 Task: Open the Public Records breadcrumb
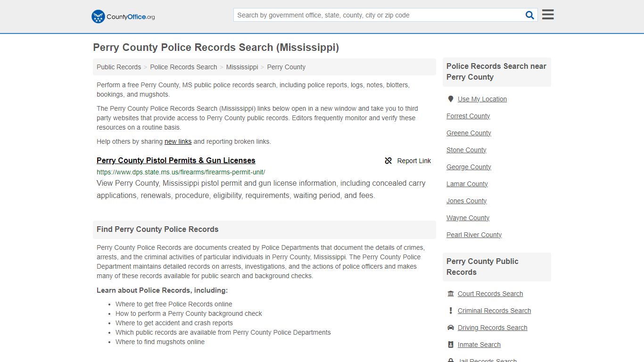tap(119, 67)
